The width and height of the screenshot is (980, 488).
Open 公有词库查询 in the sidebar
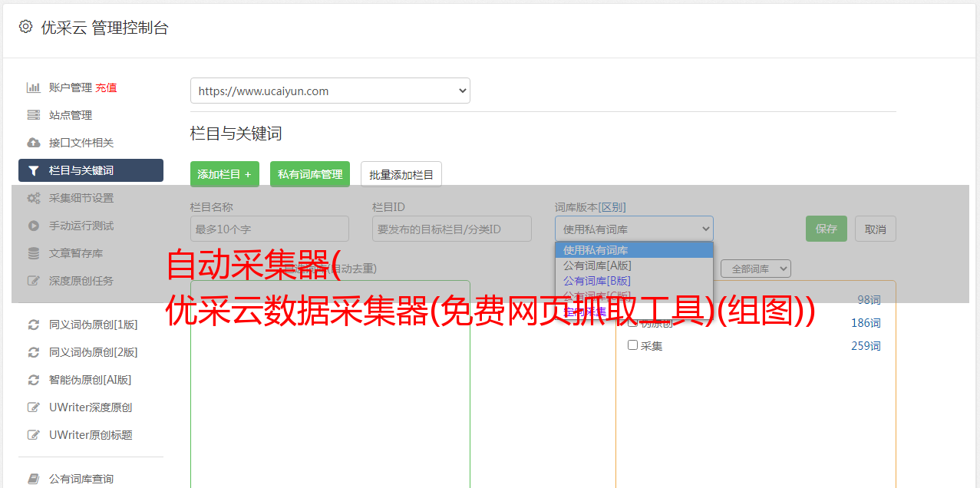coord(81,479)
